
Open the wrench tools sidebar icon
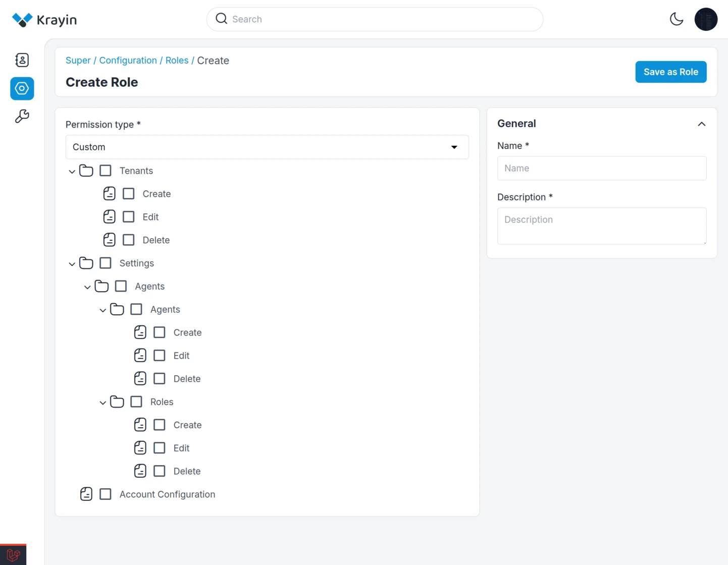coord(22,117)
